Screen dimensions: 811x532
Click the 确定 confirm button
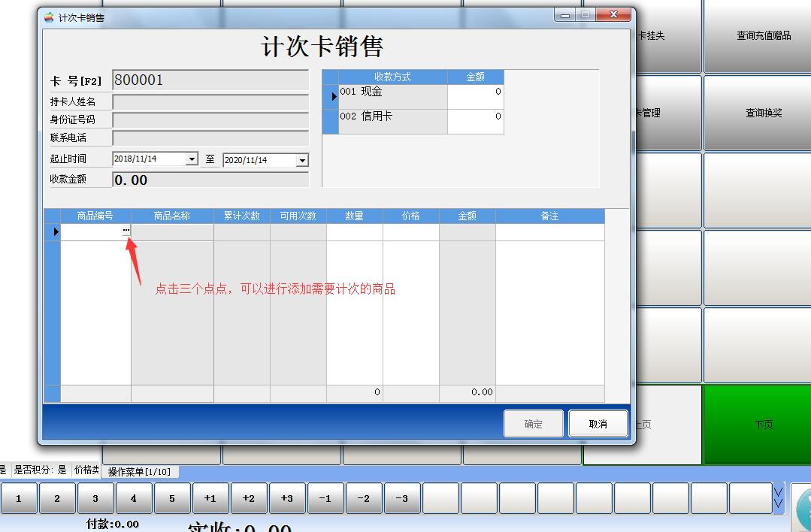coord(533,423)
